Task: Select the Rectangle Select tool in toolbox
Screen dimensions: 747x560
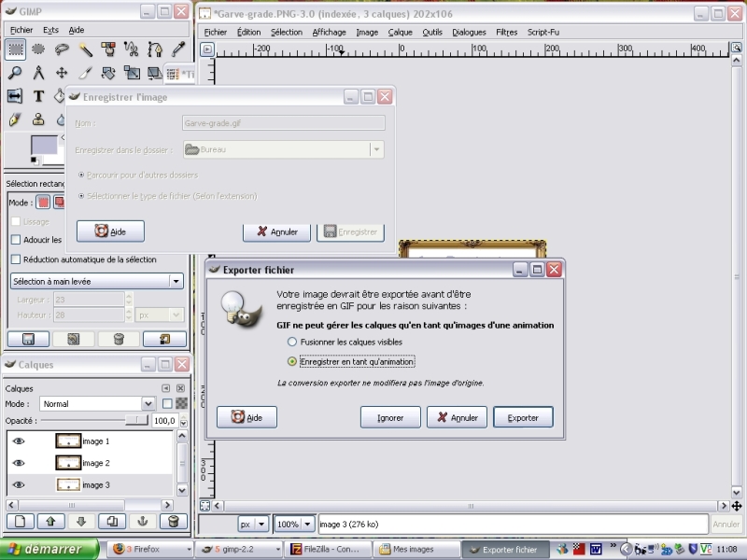Action: click(x=15, y=49)
